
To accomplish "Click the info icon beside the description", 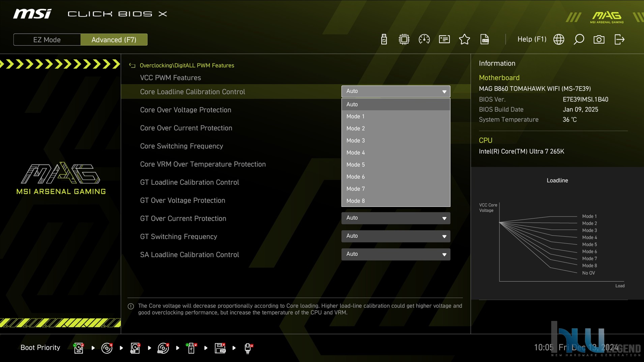I will point(131,306).
